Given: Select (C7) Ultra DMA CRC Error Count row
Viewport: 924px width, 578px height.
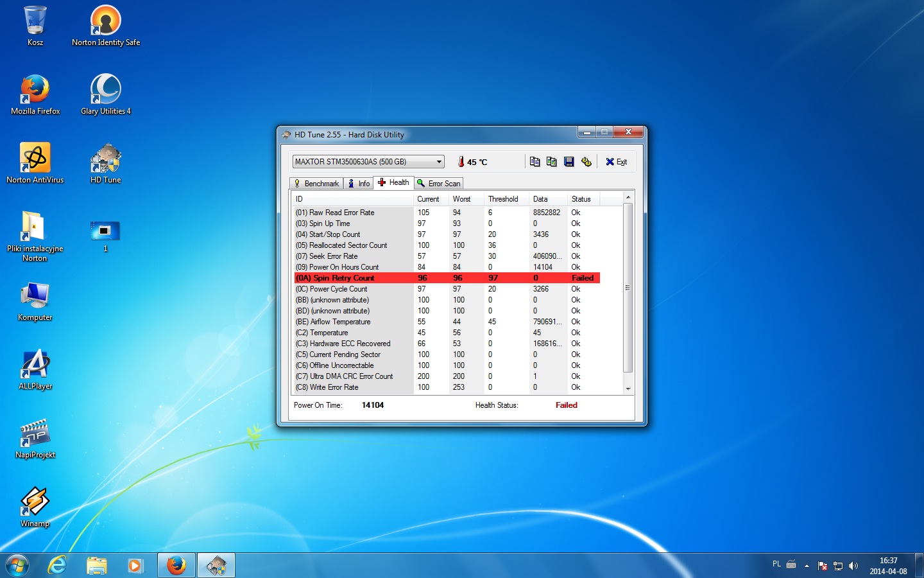Looking at the screenshot, I should 447,376.
